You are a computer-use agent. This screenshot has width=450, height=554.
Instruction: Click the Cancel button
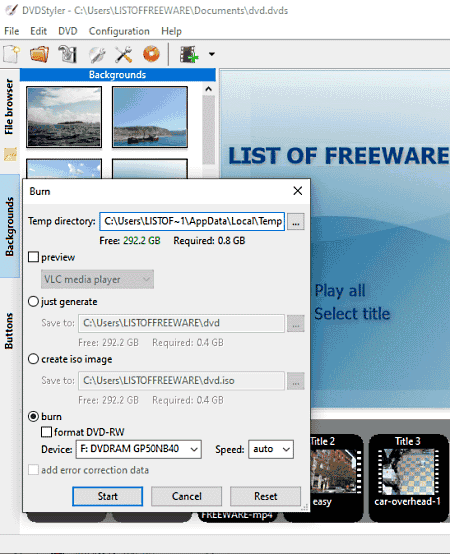[186, 496]
